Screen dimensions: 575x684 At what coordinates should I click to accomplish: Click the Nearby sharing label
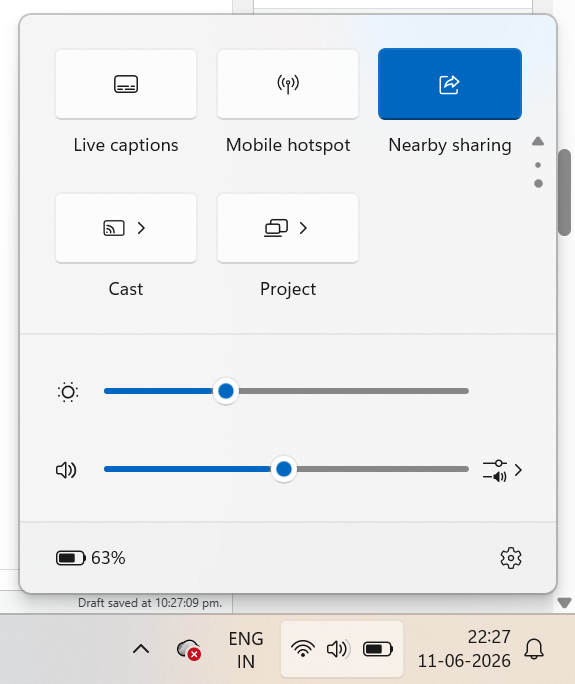click(x=450, y=145)
